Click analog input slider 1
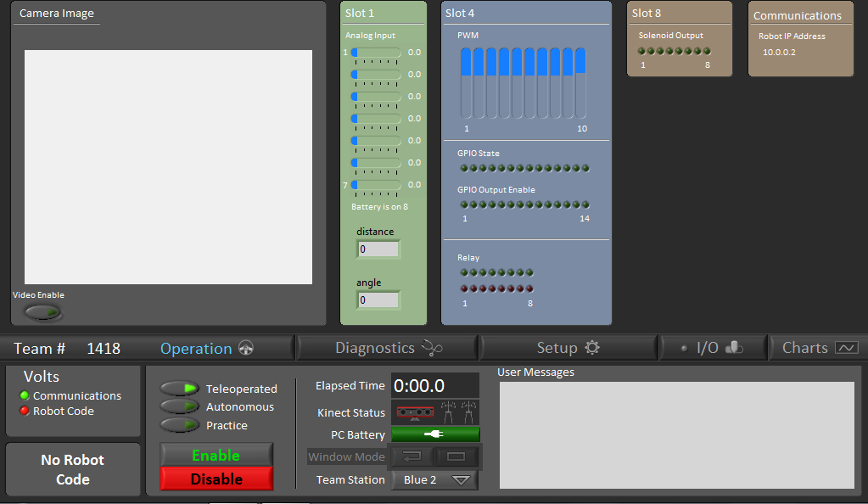Screen dimensions: 868x504 [376, 53]
